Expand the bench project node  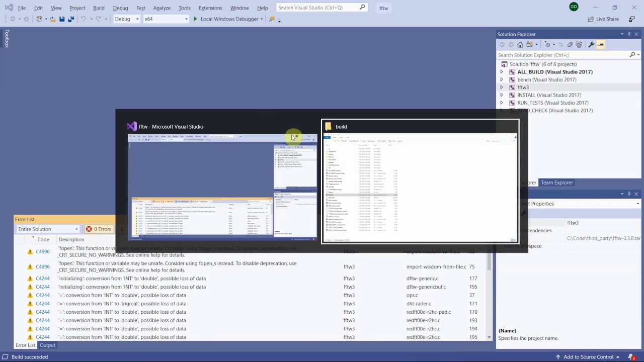[501, 79]
